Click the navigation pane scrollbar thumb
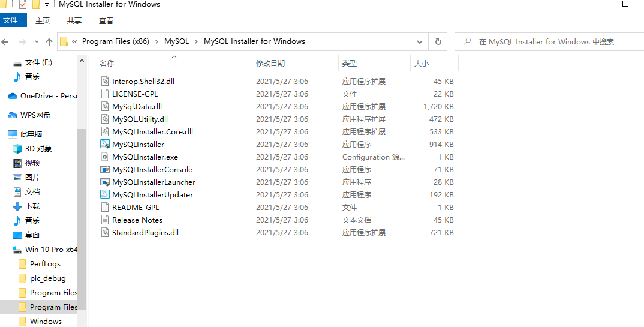The width and height of the screenshot is (644, 327). click(x=82, y=219)
